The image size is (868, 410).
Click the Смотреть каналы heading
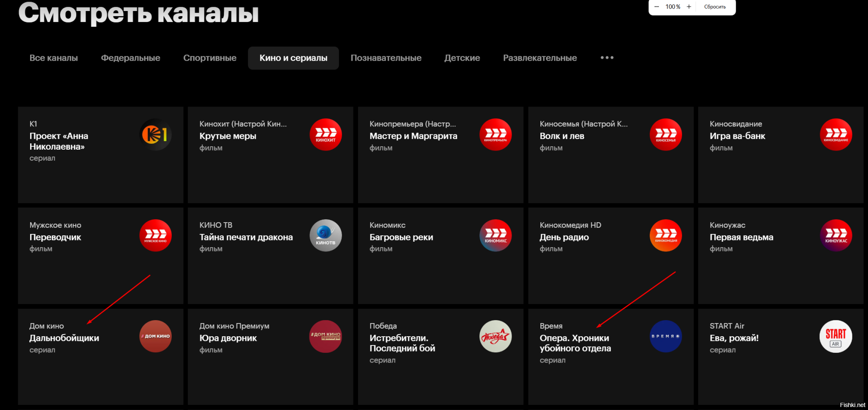pos(139,13)
